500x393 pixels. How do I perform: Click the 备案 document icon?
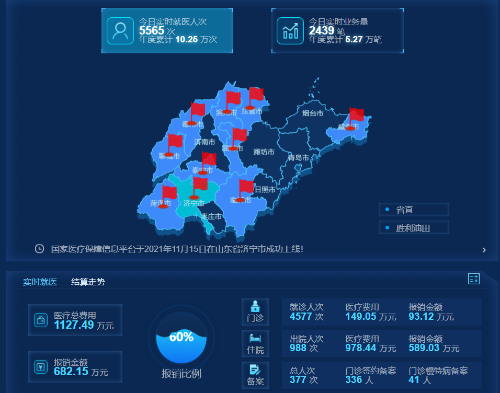255,375
